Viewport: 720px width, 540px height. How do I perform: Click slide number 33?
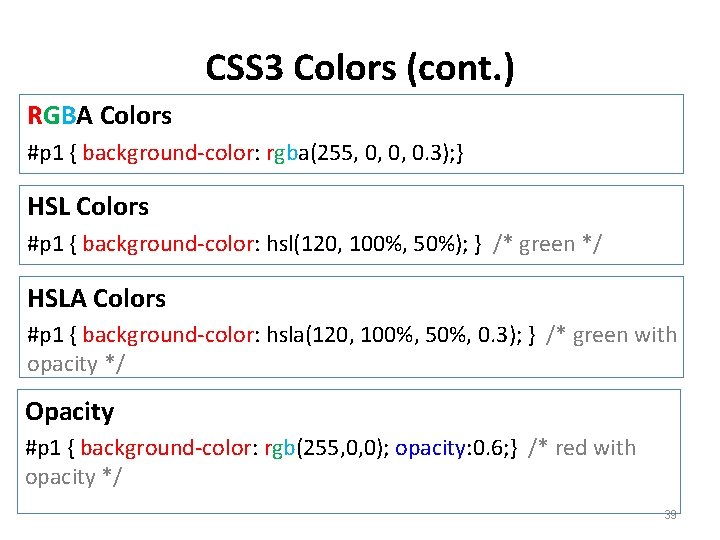[670, 515]
